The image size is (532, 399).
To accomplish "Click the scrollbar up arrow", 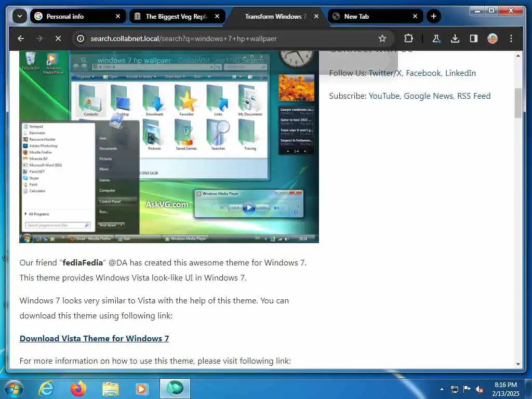I will [x=518, y=55].
